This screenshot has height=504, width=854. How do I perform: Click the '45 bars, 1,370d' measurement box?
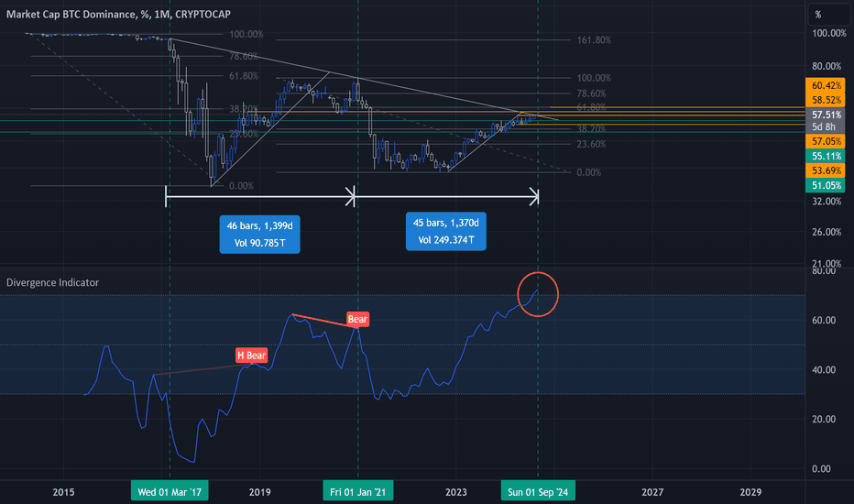point(446,232)
